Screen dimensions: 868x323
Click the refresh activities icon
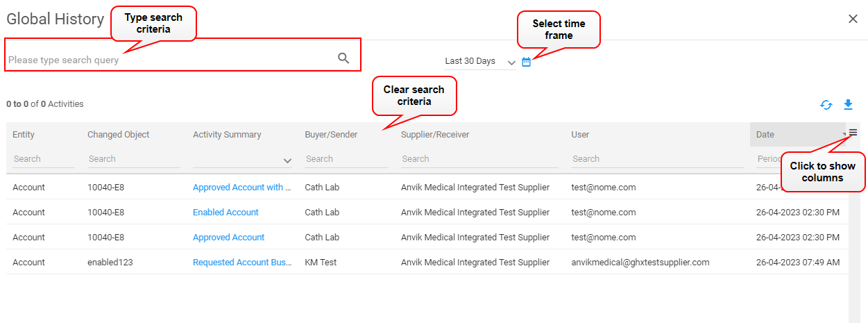pyautogui.click(x=826, y=105)
